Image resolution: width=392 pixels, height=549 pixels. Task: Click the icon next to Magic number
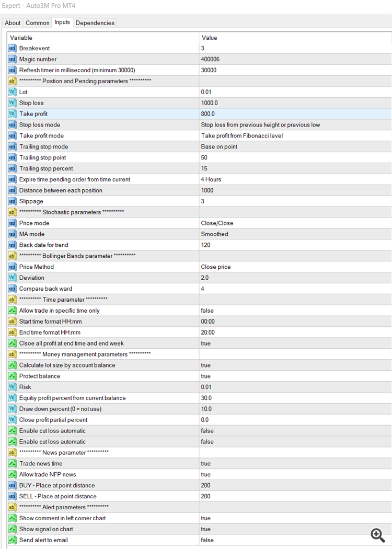coord(12,59)
